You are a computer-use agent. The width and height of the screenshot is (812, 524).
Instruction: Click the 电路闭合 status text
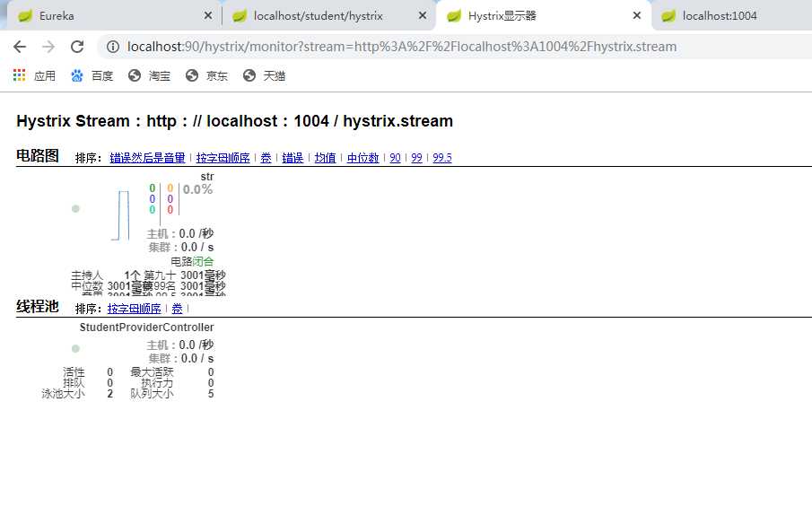192,261
